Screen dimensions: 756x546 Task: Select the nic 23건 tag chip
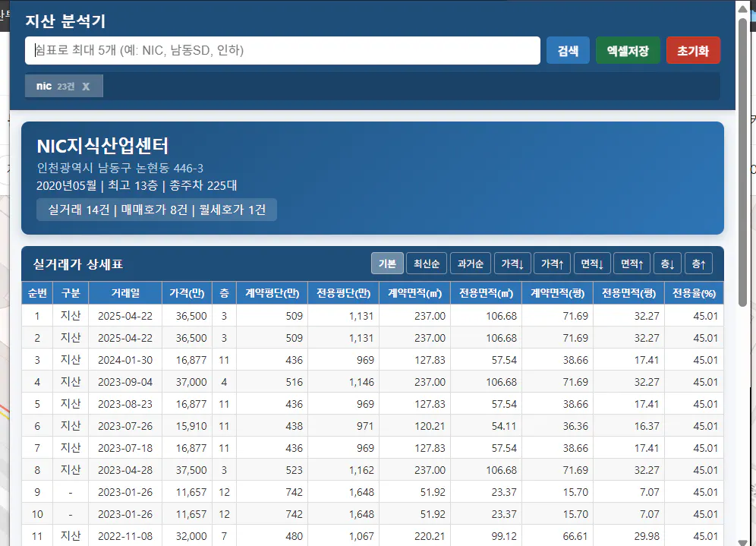[x=64, y=86]
